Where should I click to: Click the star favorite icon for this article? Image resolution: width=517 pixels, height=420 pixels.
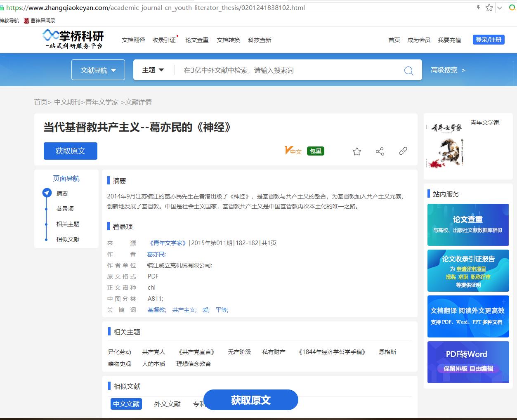pos(357,151)
